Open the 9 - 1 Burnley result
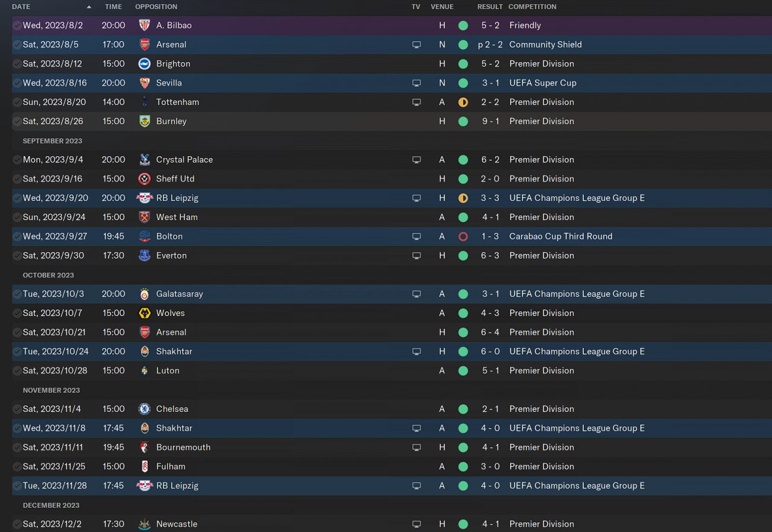This screenshot has width=772, height=532. tap(490, 121)
